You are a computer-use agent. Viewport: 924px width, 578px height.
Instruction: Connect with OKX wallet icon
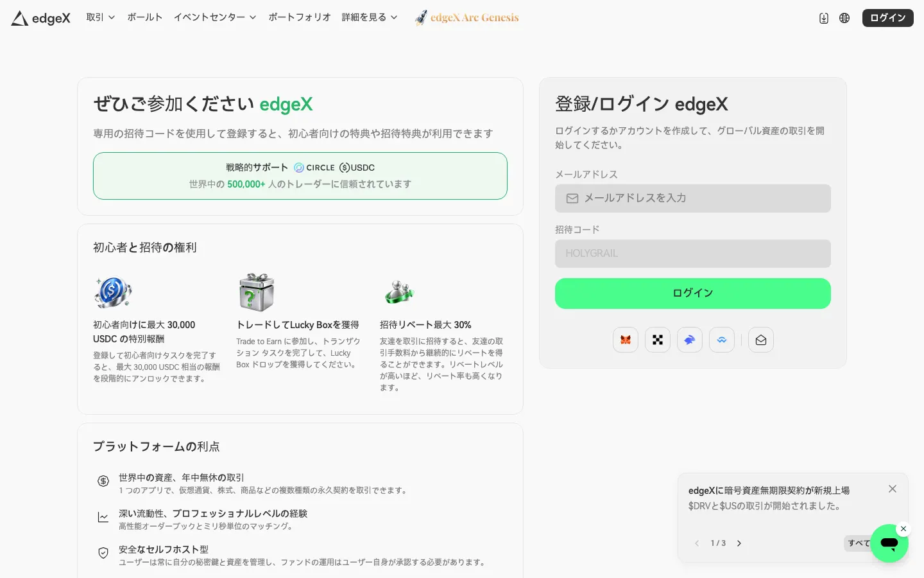(x=658, y=340)
